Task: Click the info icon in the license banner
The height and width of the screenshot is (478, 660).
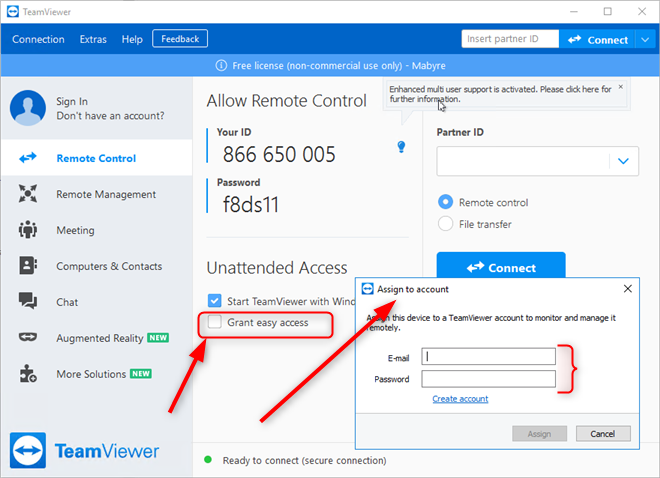Action: (221, 66)
